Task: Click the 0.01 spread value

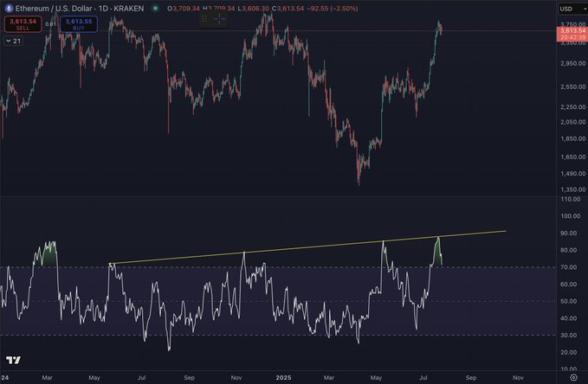Action: tap(50, 24)
